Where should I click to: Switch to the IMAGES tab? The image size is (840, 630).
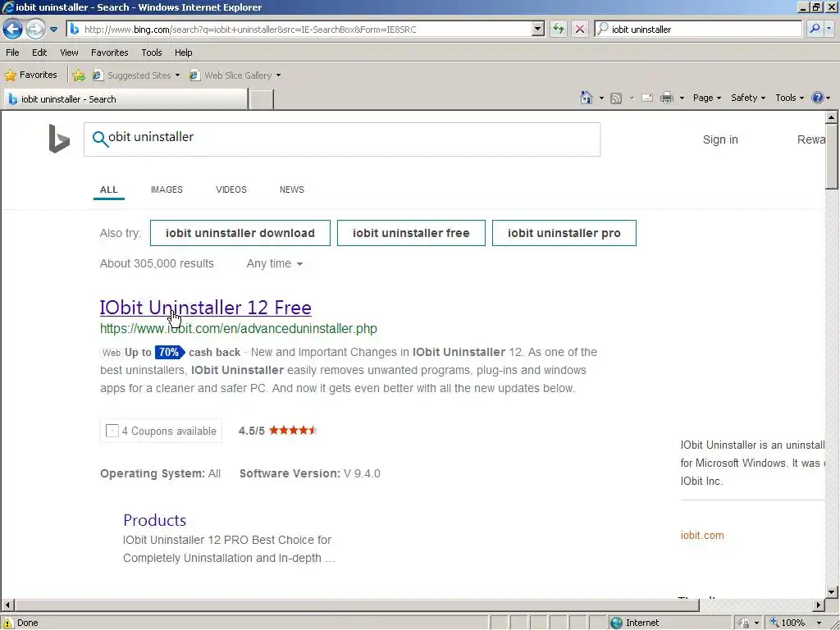point(167,189)
